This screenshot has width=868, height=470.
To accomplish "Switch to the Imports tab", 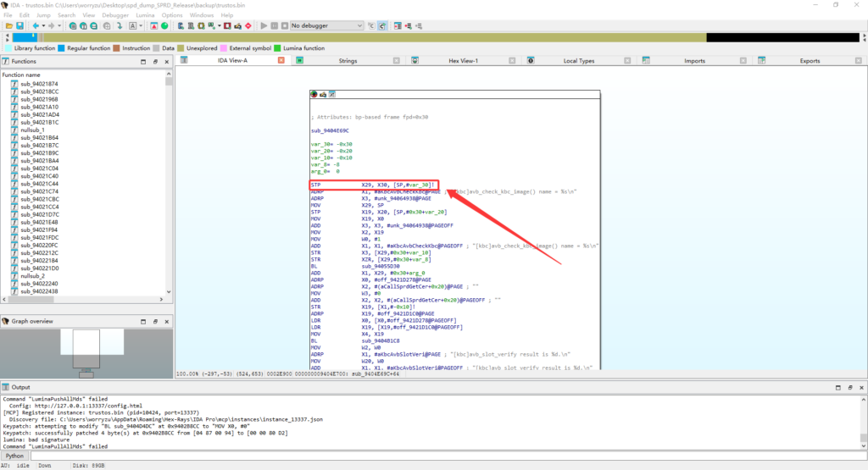I will (x=694, y=61).
